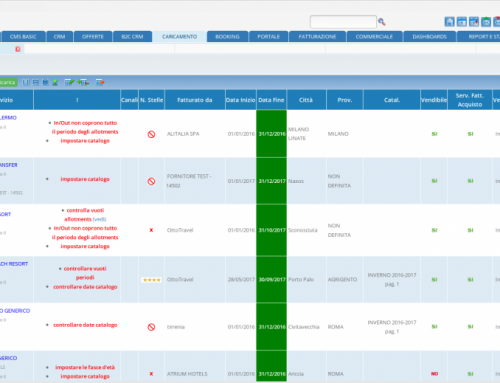
Task: Open the REPORT E STATISTICHE tab
Action: pyautogui.click(x=479, y=37)
